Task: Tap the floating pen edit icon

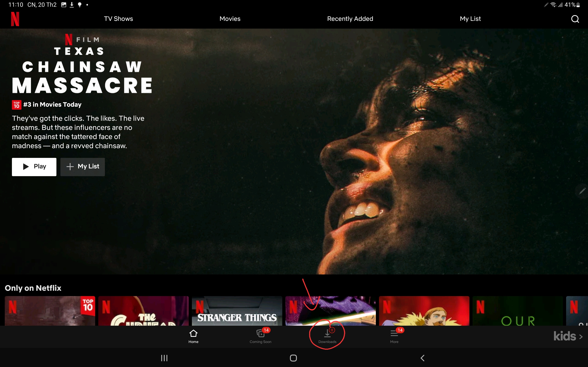Action: (x=582, y=191)
